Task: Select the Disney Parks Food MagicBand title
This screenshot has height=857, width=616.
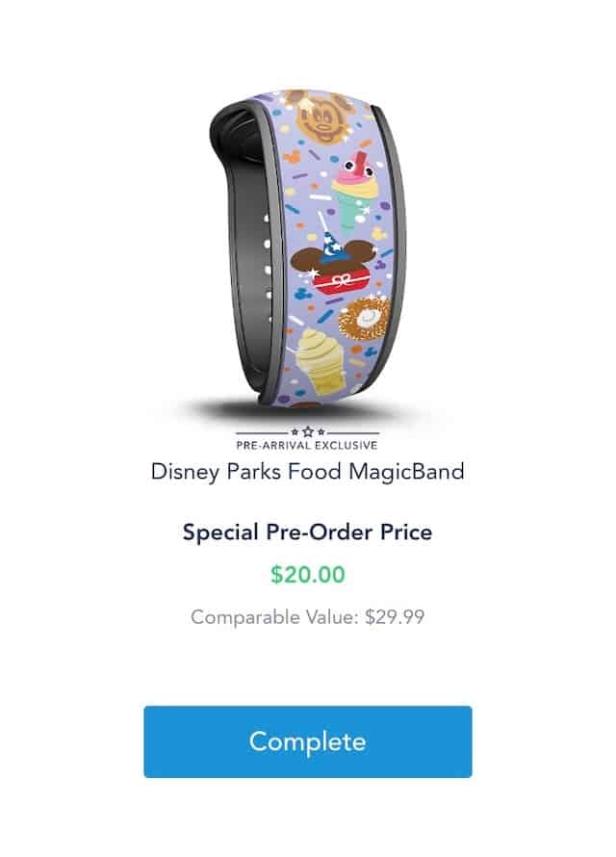Action: [x=307, y=472]
